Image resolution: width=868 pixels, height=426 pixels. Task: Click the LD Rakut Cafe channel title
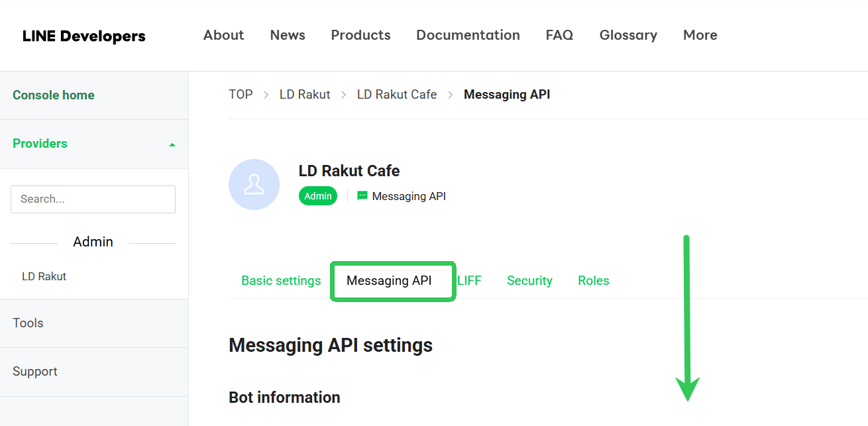point(349,171)
